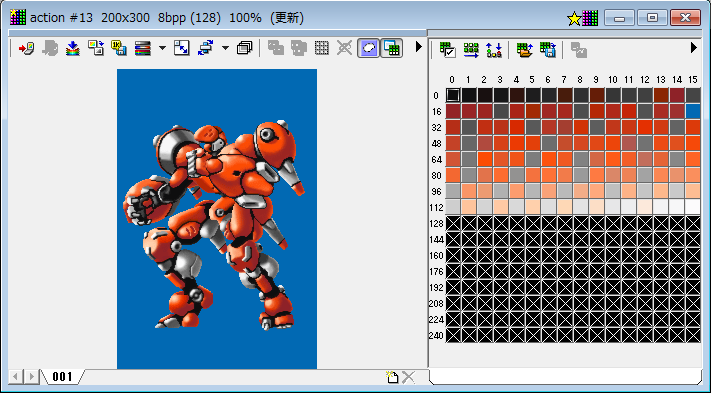Open dropdown arrow beside blue rotate icon

point(225,48)
